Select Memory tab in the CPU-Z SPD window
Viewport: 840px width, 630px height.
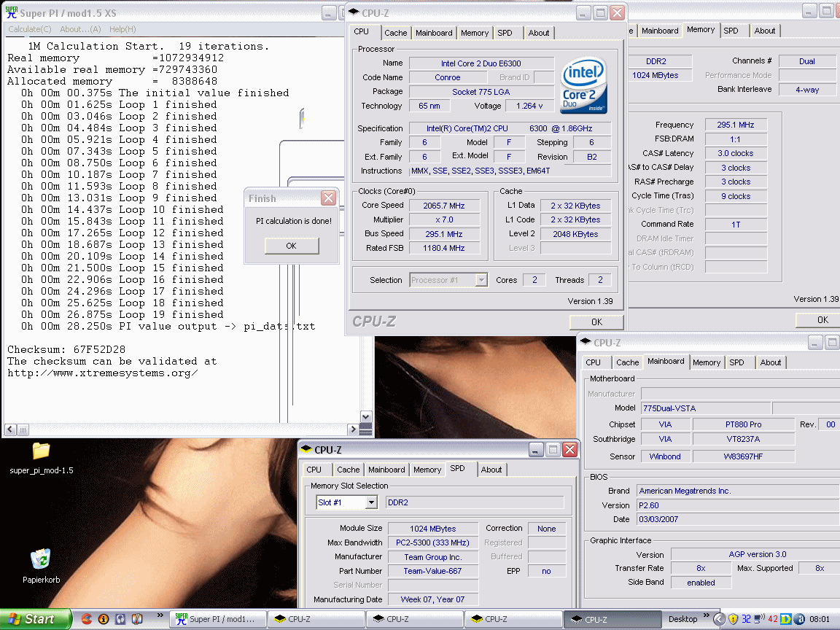coord(427,470)
